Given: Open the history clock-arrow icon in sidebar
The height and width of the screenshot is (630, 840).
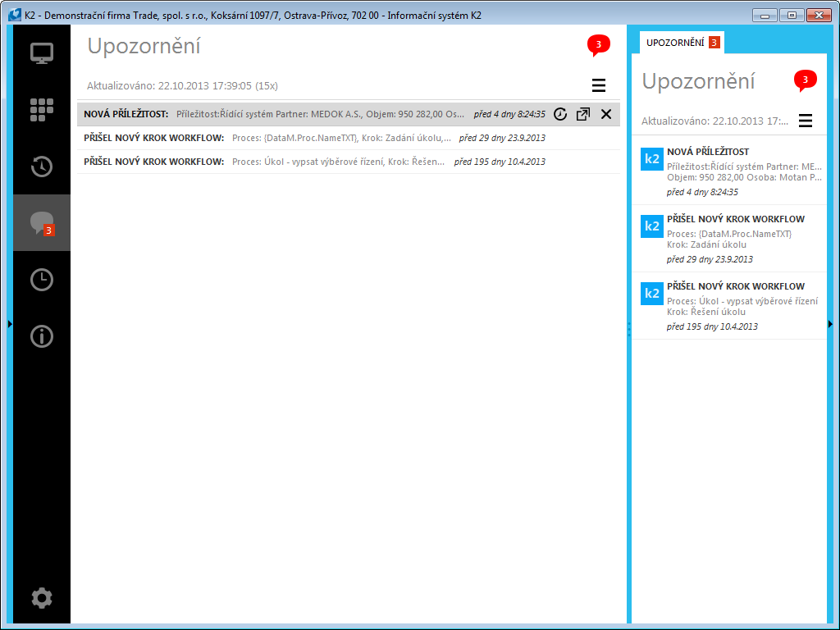Looking at the screenshot, I should pos(42,167).
